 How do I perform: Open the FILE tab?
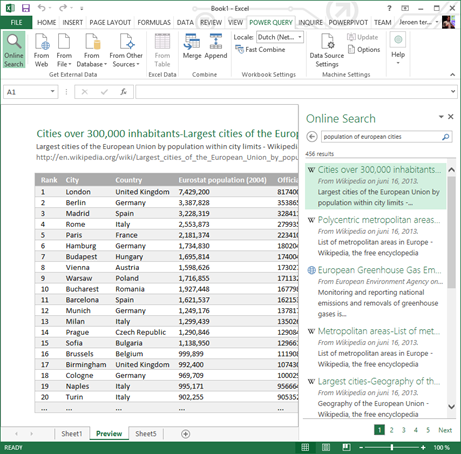pyautogui.click(x=16, y=23)
